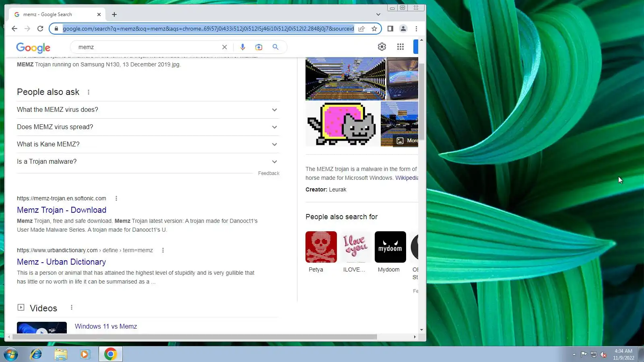The width and height of the screenshot is (644, 362).
Task: Open the Chrome three-dot menu
Action: point(416,29)
